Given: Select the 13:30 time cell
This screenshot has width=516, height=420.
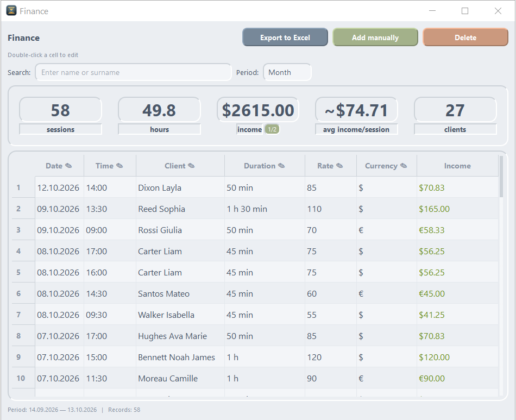Looking at the screenshot, I should point(110,209).
